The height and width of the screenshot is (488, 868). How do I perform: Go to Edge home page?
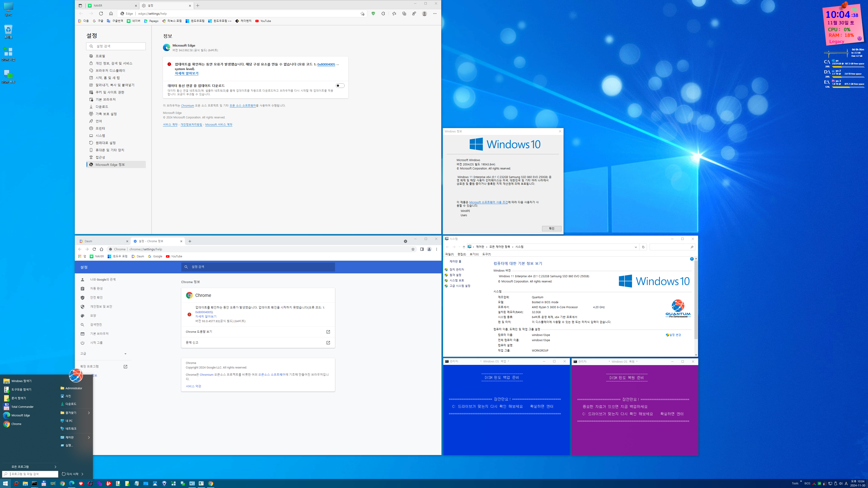[111, 14]
